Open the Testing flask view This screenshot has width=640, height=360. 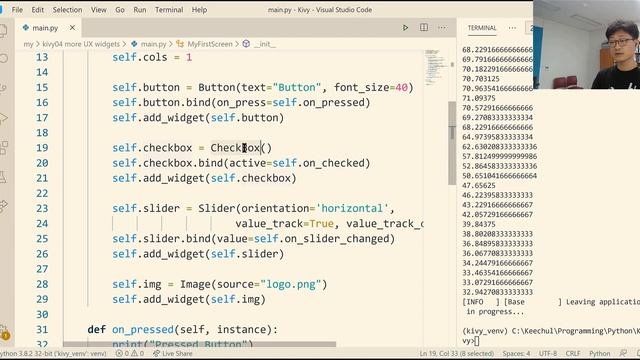3,177
